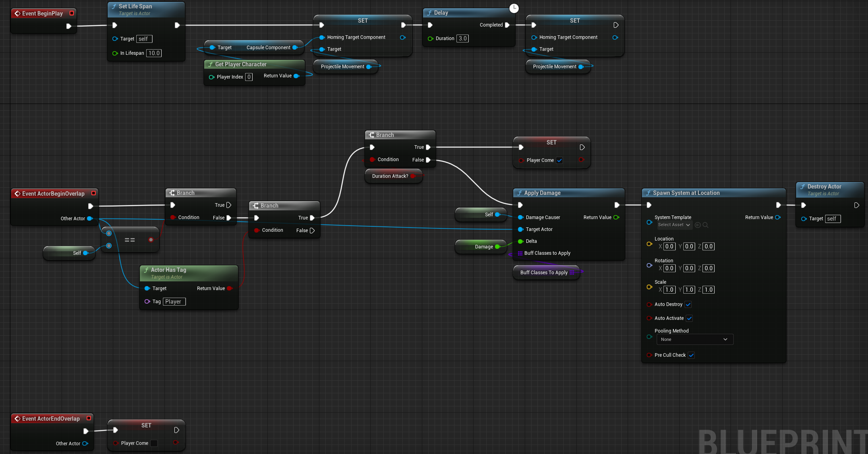Click the Return Value pin of Get Player Character
868x454 pixels.
tap(296, 76)
